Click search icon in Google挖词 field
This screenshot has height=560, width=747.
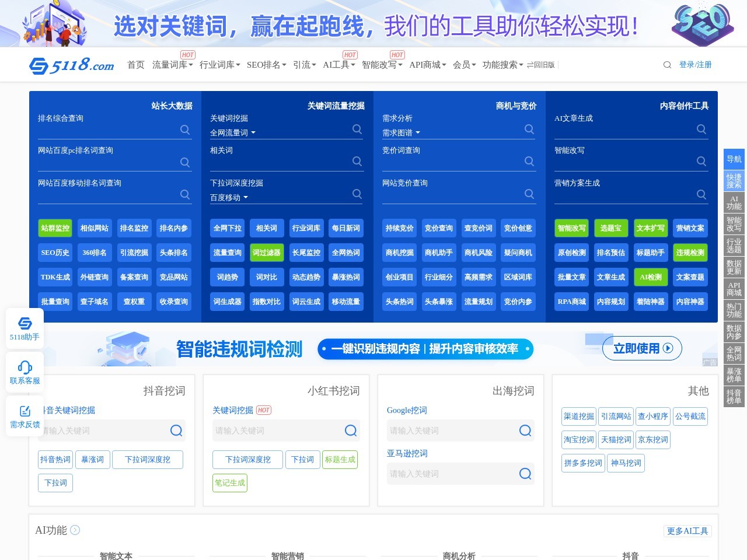pos(525,430)
